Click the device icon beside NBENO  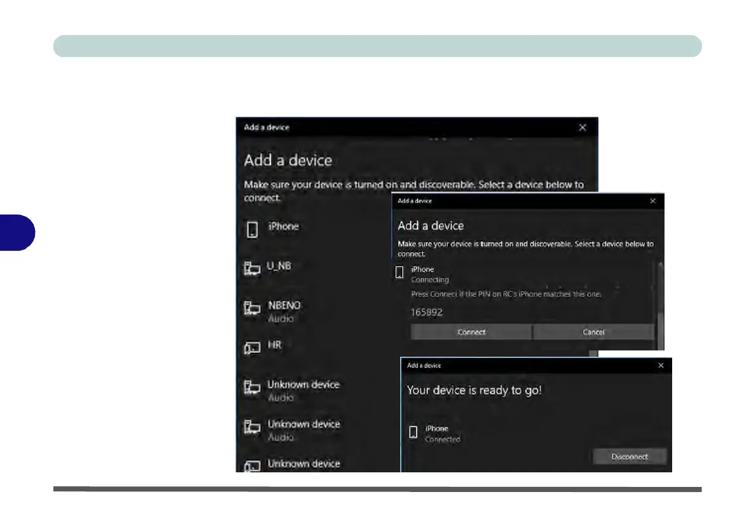[252, 308]
